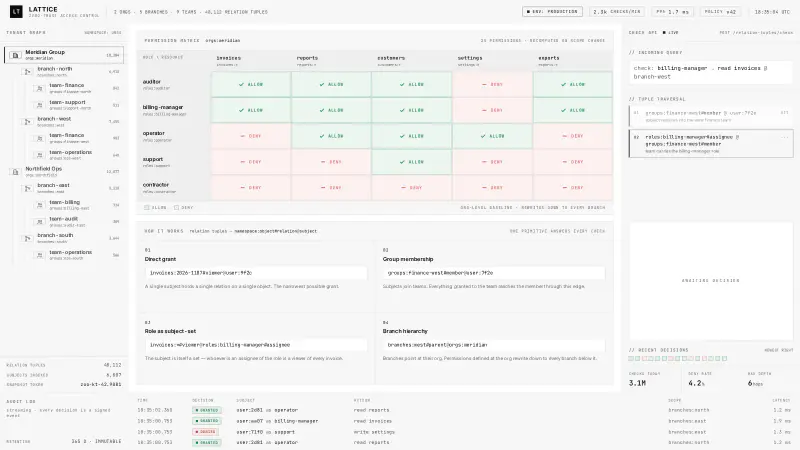Select the customers column header

[x=412, y=61]
